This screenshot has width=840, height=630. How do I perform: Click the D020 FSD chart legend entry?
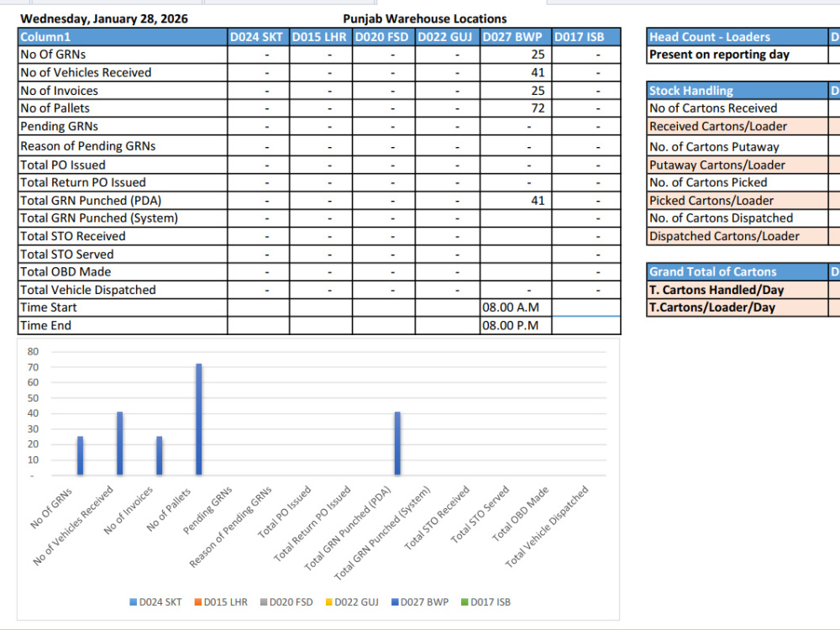pyautogui.click(x=286, y=602)
